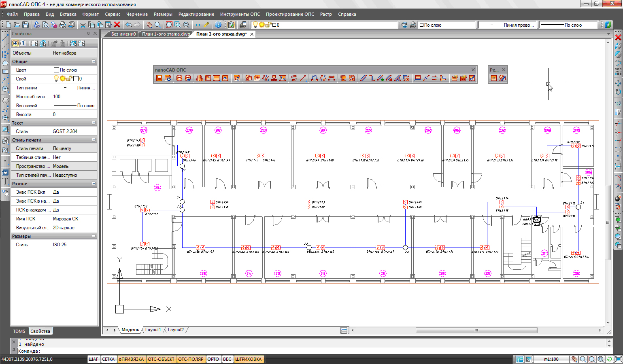Click the blue Help question mark icon

218,25
